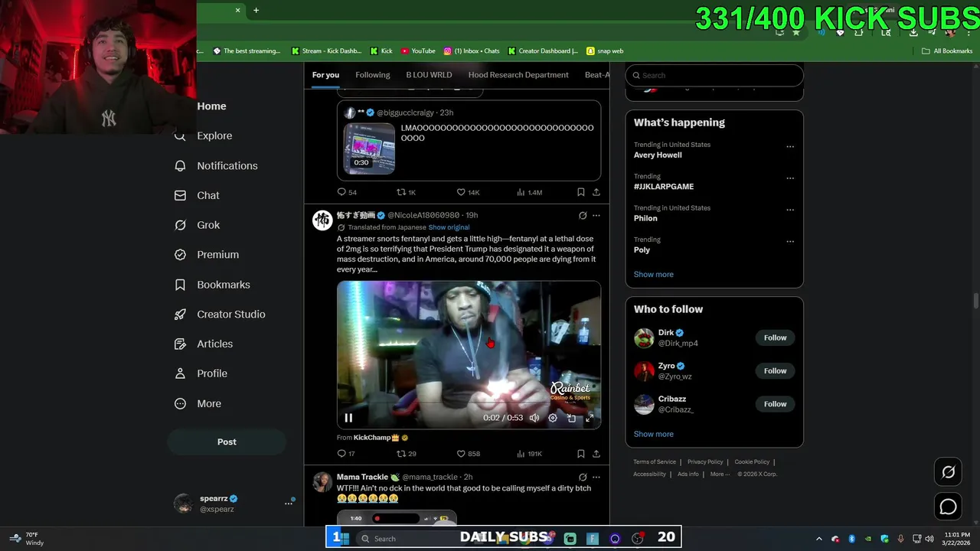This screenshot has height=551, width=980.
Task: Open Explore in the sidebar
Action: [204, 135]
